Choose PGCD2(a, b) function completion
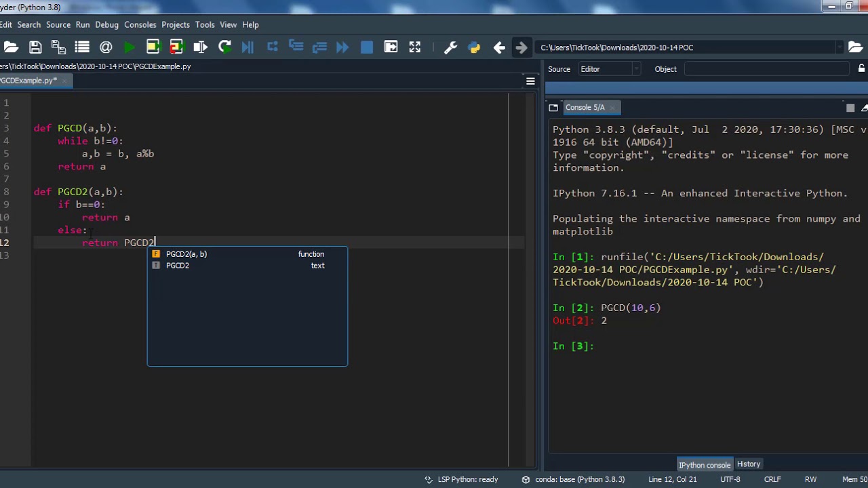Viewport: 868px width, 488px height. coord(247,254)
